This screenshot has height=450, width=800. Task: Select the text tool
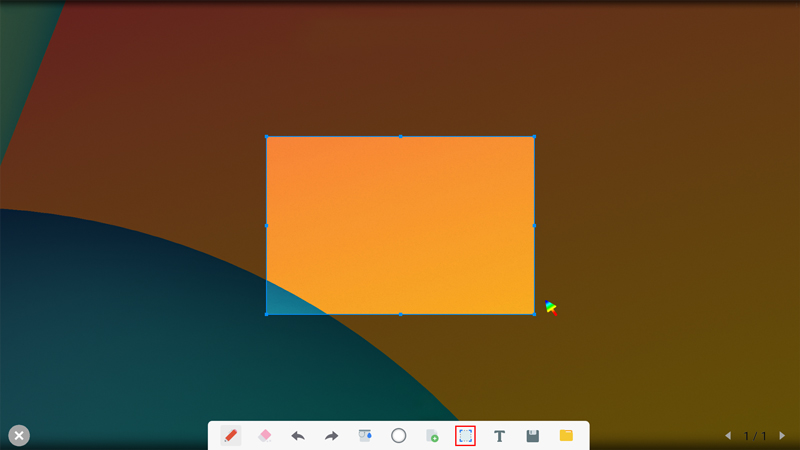click(x=499, y=436)
